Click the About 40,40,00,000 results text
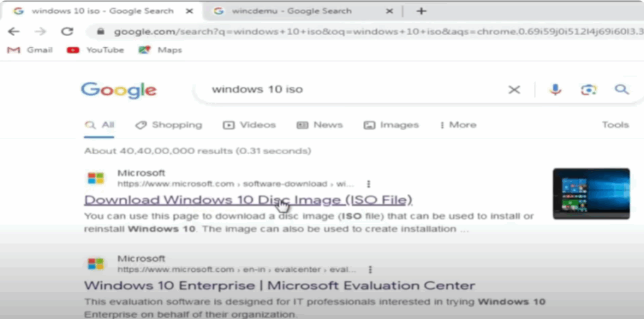Screen dimensions: 644x319 point(197,151)
